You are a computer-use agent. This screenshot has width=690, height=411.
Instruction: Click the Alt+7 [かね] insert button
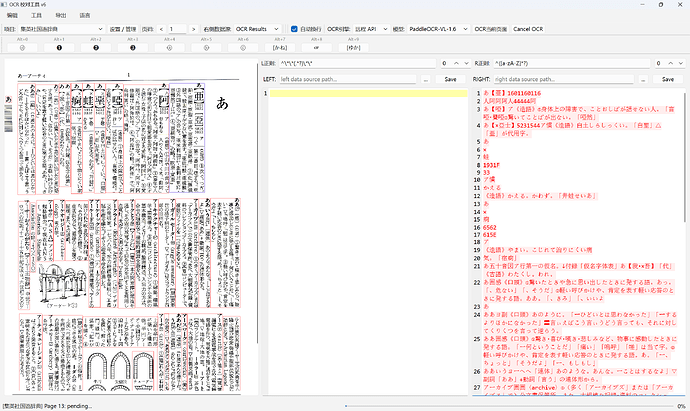click(x=280, y=48)
